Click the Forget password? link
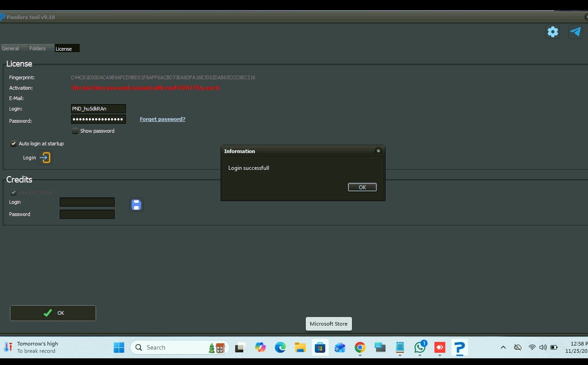This screenshot has height=365, width=588. point(162,119)
